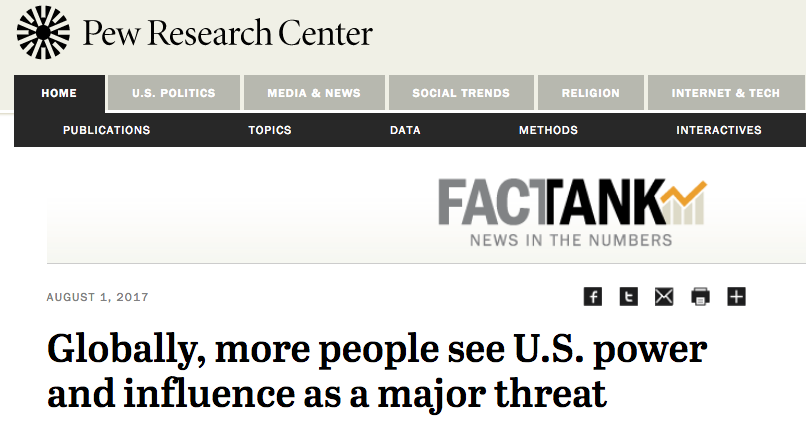Switch to Media & News tab
Viewport: 806px width, 426px height.
[314, 93]
